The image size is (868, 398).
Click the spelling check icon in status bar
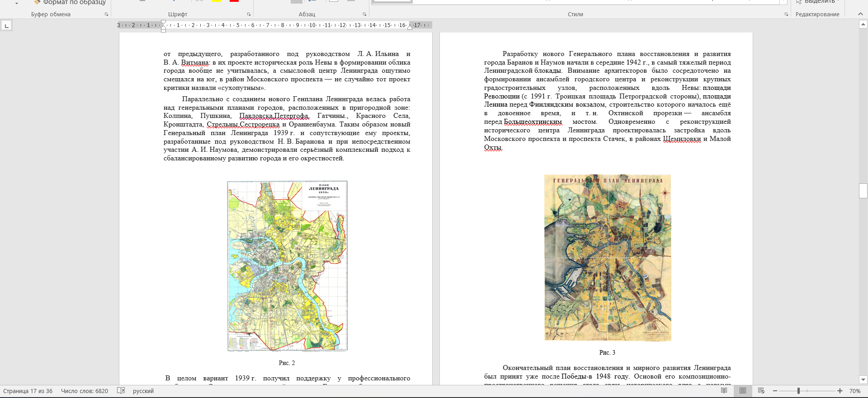tap(121, 391)
